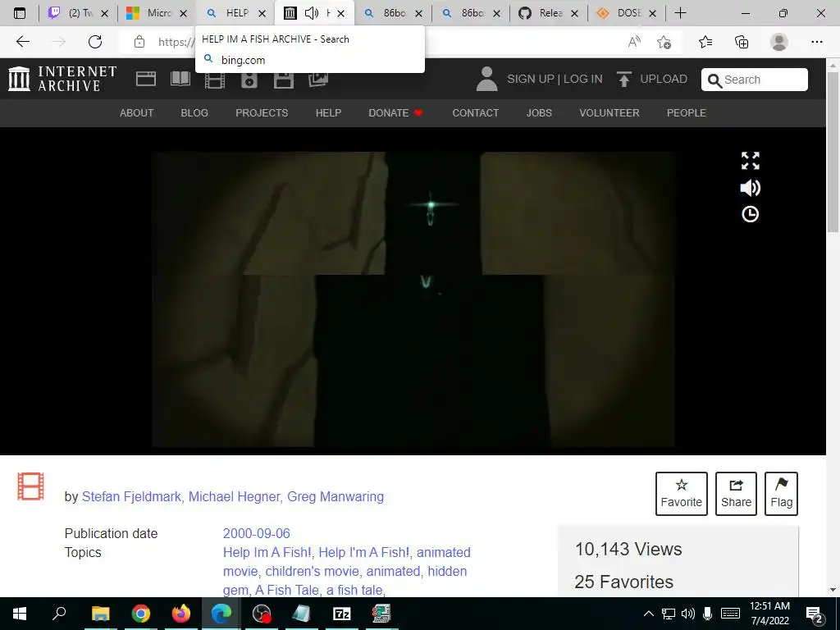The width and height of the screenshot is (840, 630).
Task: Focus the Internet Archive Search box
Action: tap(755, 80)
